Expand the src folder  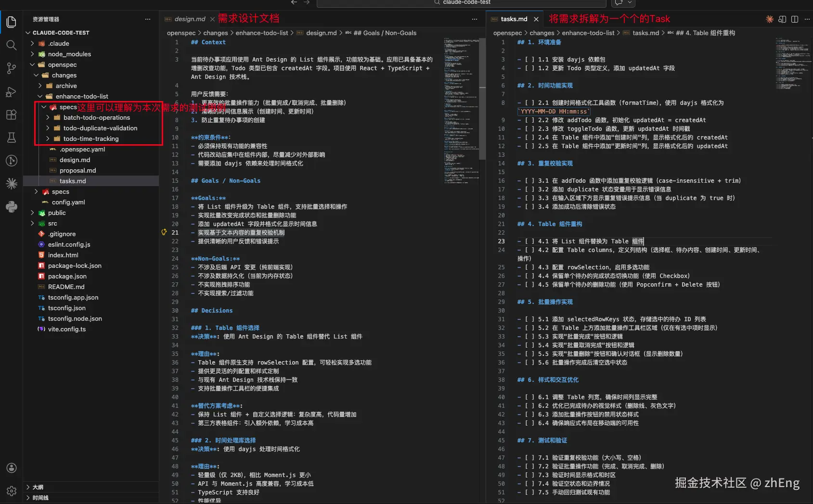[52, 223]
